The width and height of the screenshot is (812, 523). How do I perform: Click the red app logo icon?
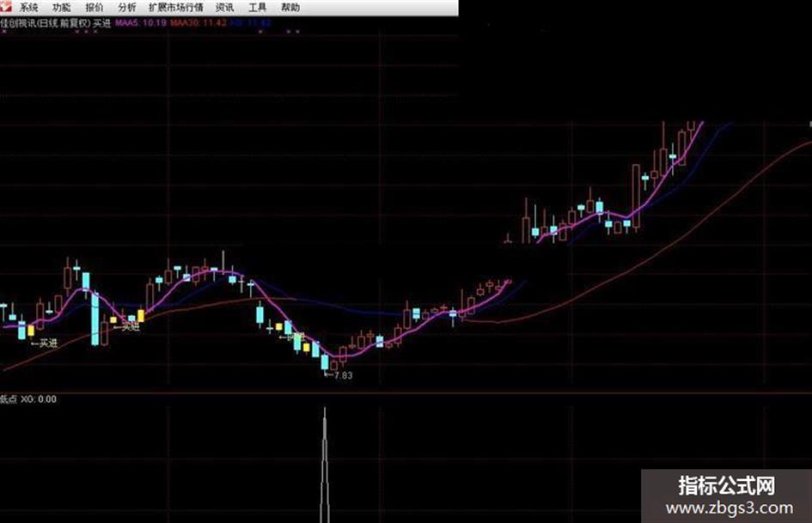click(x=6, y=7)
